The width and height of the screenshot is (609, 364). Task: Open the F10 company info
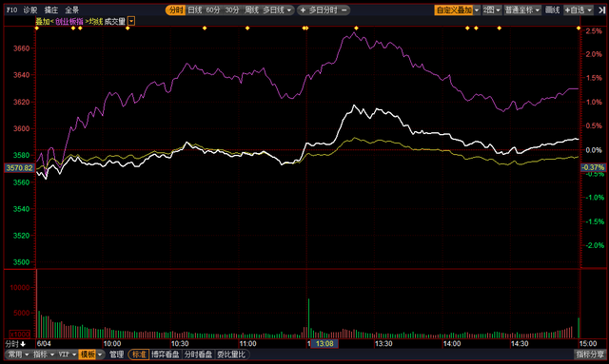point(11,10)
